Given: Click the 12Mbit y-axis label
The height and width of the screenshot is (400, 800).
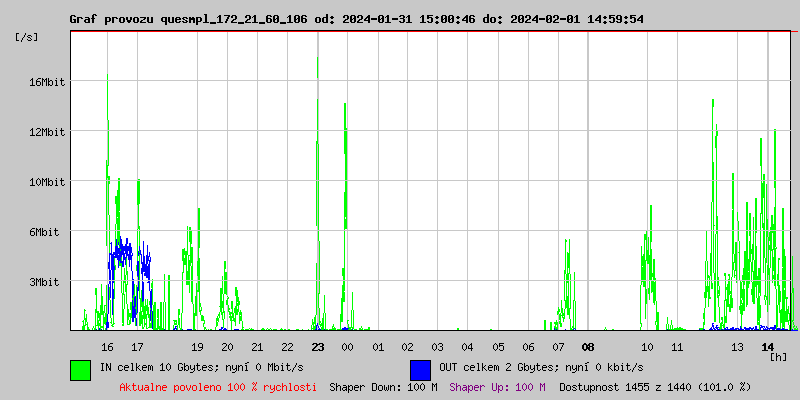Looking at the screenshot, I should tap(46, 132).
